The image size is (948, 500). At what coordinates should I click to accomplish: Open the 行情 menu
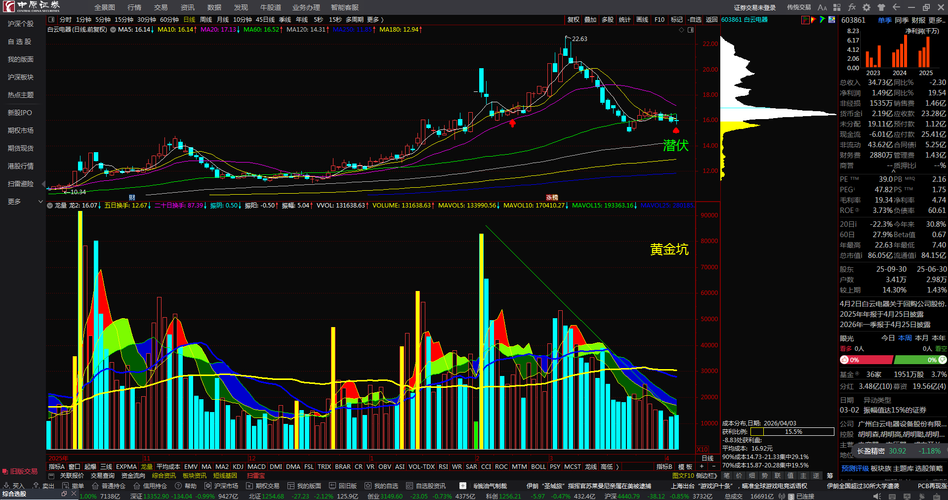pyautogui.click(x=134, y=7)
